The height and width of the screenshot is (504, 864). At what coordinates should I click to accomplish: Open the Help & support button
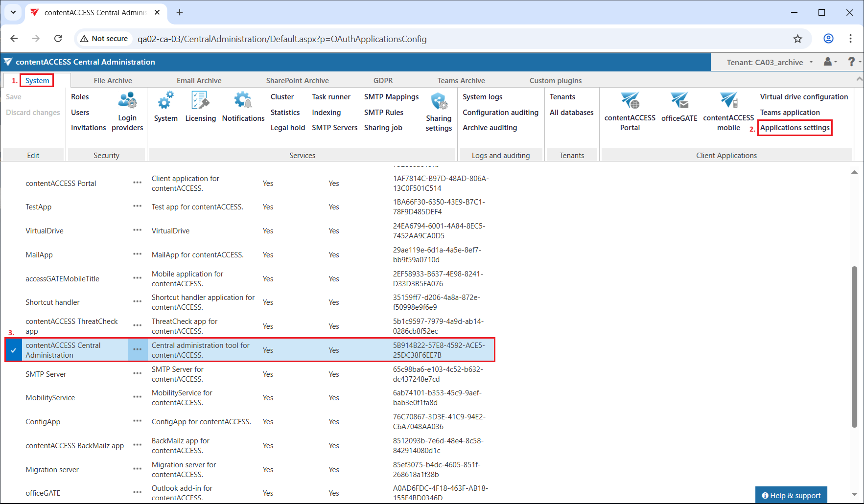pyautogui.click(x=791, y=495)
